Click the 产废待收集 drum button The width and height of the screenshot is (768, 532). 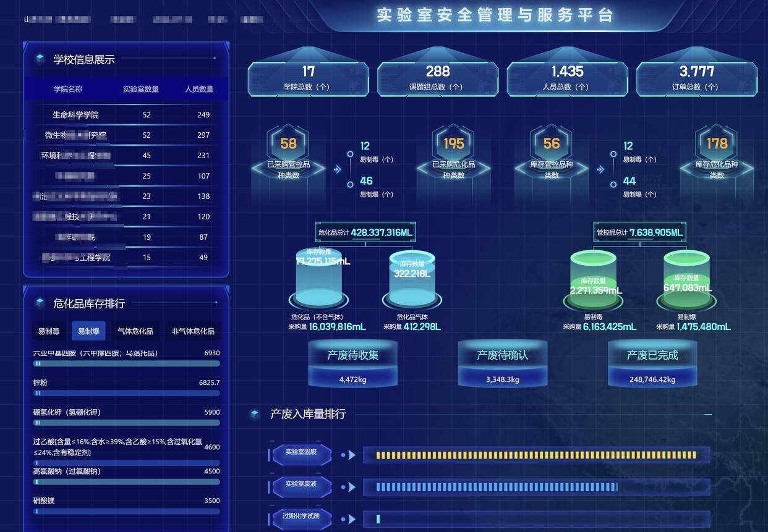point(352,363)
